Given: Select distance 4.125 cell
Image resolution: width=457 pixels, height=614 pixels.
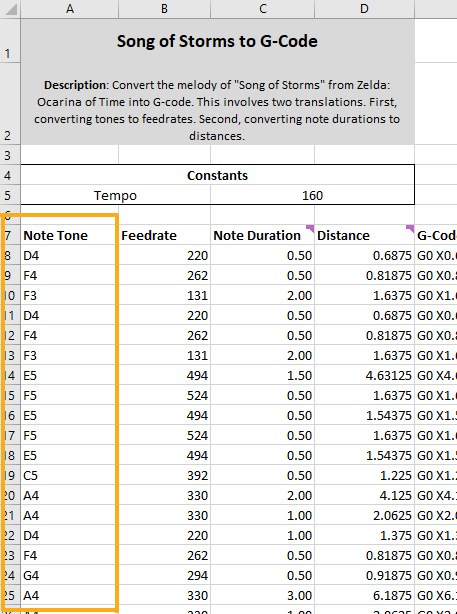Looking at the screenshot, I should (x=364, y=495).
